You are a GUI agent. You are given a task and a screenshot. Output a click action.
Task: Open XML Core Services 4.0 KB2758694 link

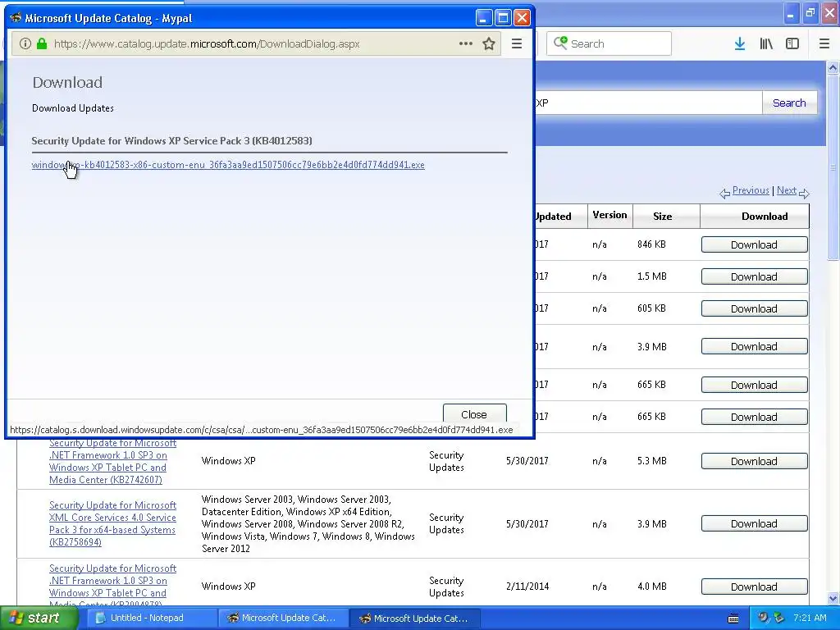pos(112,523)
